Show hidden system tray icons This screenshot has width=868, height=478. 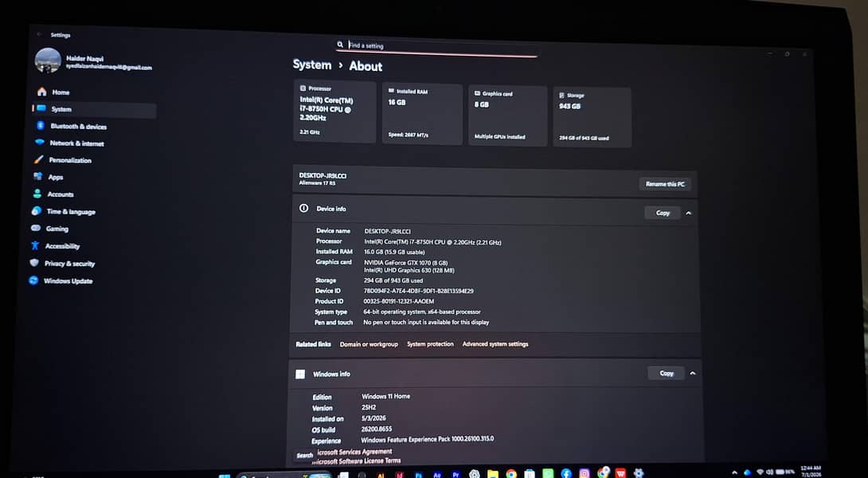click(x=734, y=473)
